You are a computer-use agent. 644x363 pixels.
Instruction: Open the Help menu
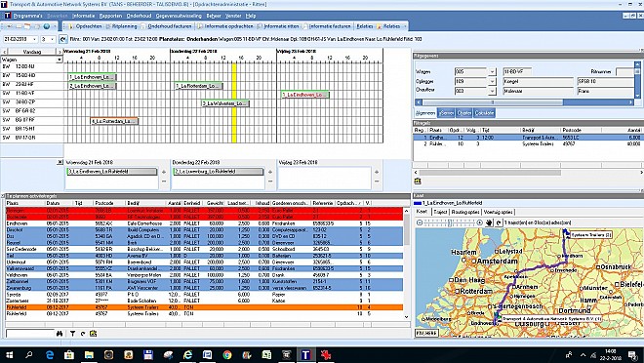(x=251, y=16)
